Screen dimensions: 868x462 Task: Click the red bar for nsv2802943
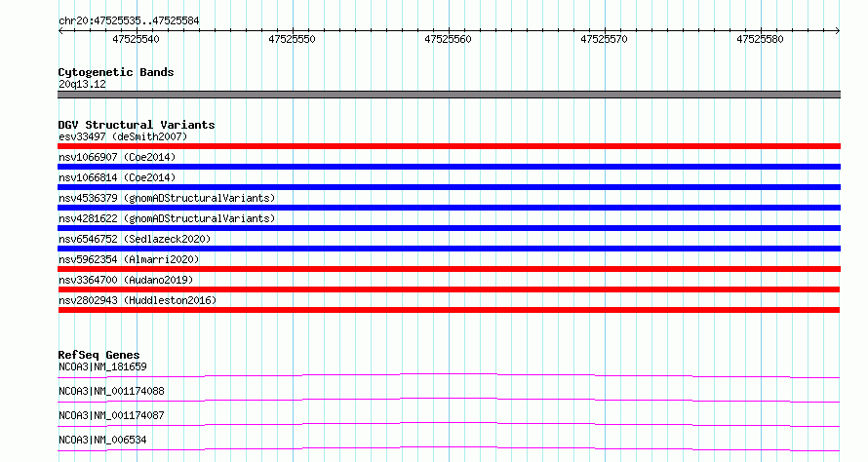449,310
